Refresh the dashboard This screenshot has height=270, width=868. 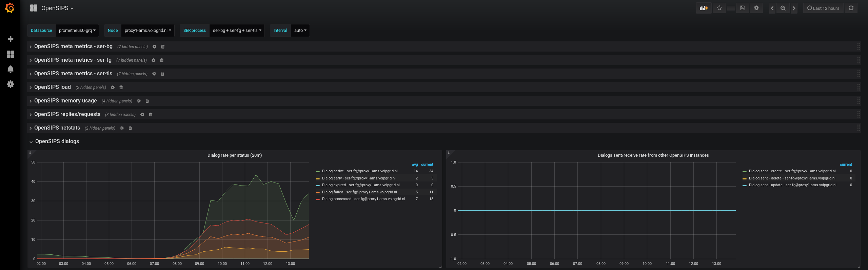[x=851, y=8]
